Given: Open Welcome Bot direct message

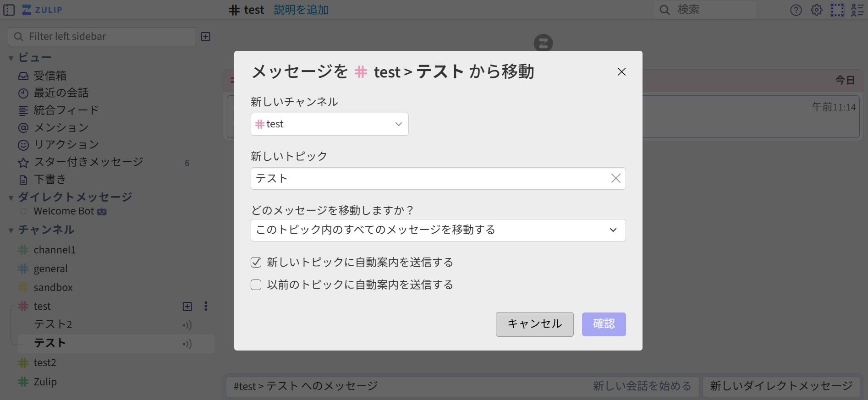Looking at the screenshot, I should coord(64,211).
